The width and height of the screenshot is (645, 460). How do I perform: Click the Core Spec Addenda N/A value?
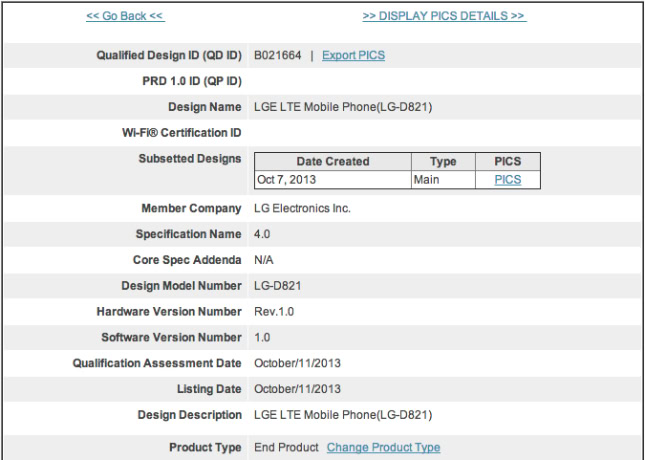coord(264,260)
